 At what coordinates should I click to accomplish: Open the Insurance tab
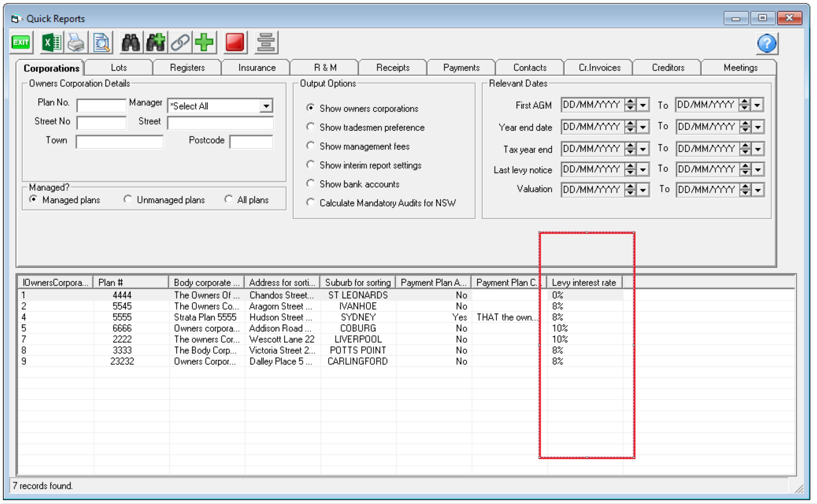(x=257, y=68)
